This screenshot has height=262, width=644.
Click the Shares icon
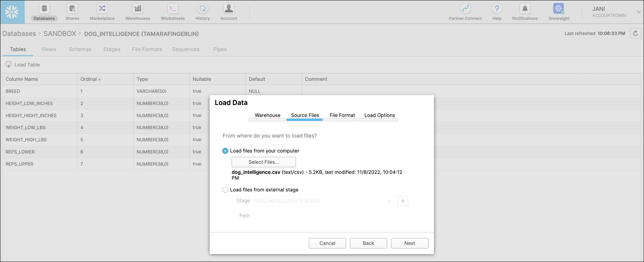pyautogui.click(x=72, y=12)
